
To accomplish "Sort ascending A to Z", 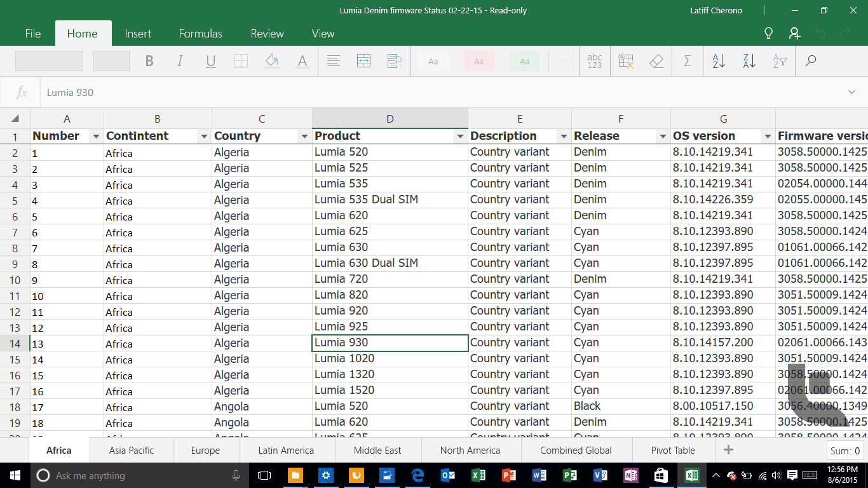I will [x=719, y=61].
